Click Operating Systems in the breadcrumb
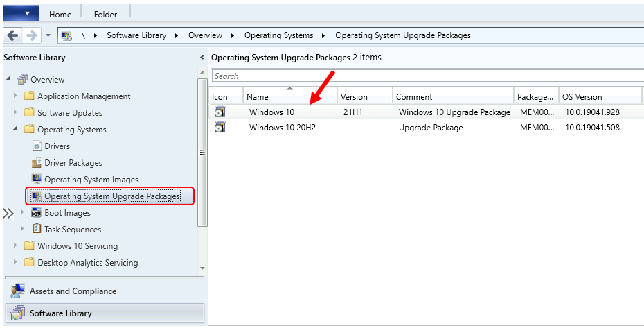 (278, 35)
